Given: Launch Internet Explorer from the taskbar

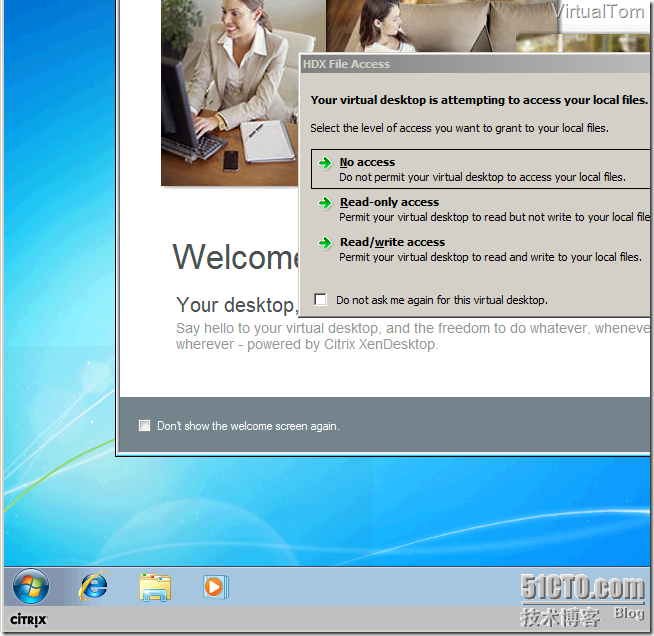Looking at the screenshot, I should [x=94, y=586].
